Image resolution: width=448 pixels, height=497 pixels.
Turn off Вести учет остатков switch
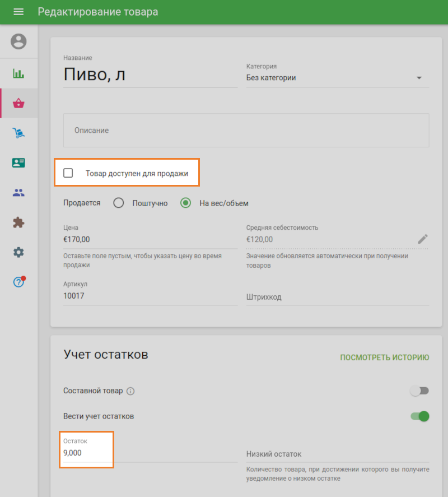coord(419,416)
